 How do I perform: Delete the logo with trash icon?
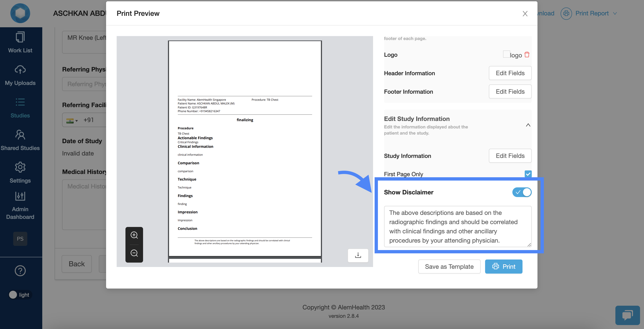527,55
